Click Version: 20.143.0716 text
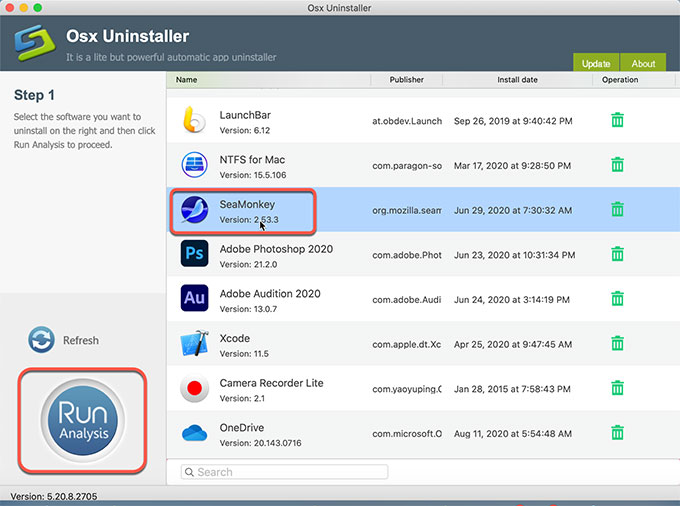The image size is (680, 506). click(260, 443)
